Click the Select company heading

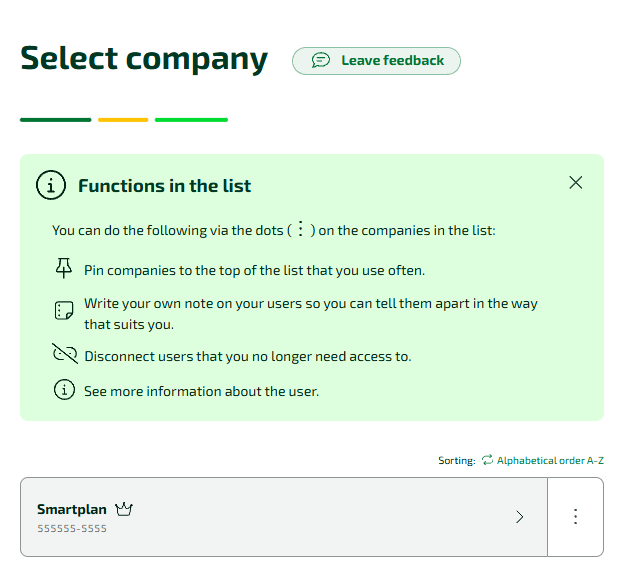point(144,59)
